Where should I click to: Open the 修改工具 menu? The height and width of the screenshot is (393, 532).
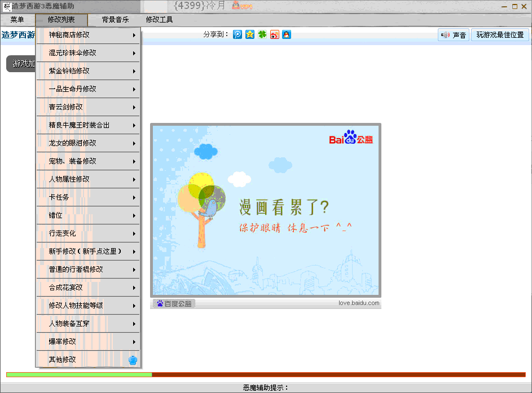159,20
